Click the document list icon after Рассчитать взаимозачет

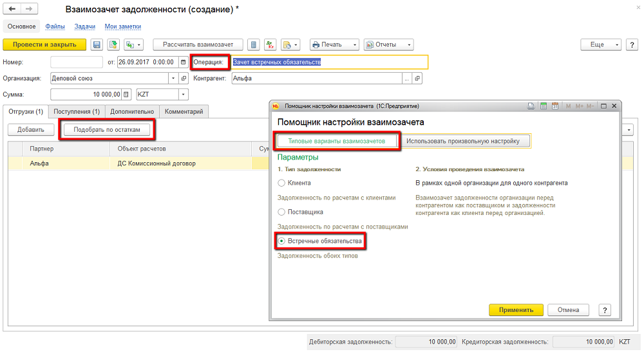coord(254,45)
